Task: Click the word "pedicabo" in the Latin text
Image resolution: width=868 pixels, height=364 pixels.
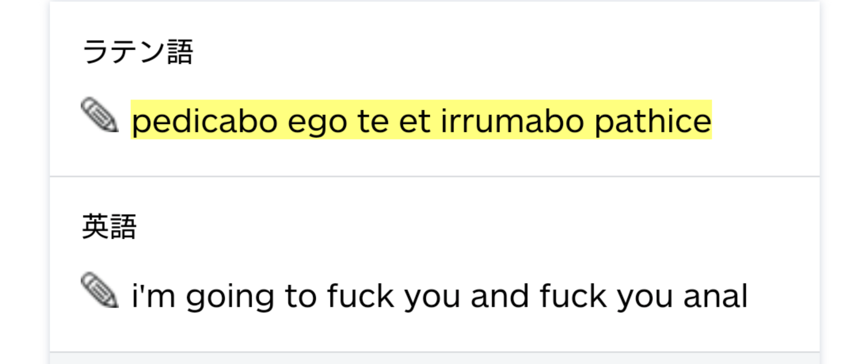Action: point(204,121)
